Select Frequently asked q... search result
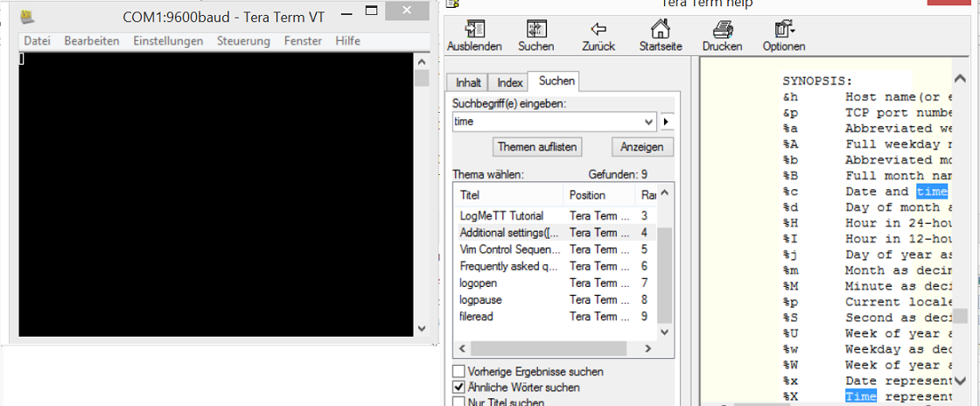Image resolution: width=980 pixels, height=406 pixels. pos(556,266)
